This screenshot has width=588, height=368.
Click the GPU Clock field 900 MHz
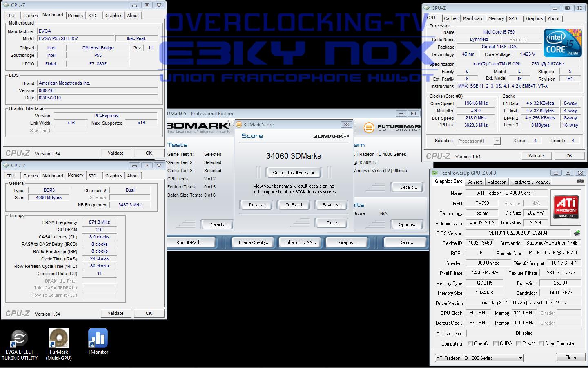point(478,313)
